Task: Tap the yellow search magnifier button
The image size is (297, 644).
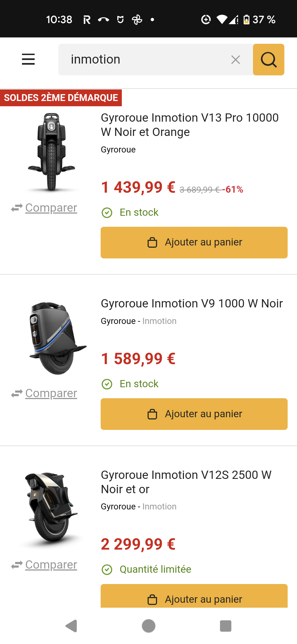Action: [268, 59]
